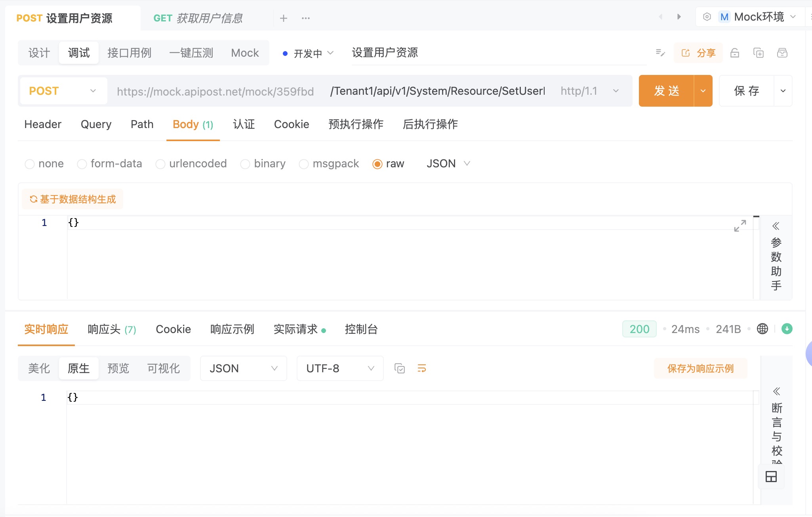Click the duplicate interface icon
Viewport: 812px width, 517px height.
point(759,53)
